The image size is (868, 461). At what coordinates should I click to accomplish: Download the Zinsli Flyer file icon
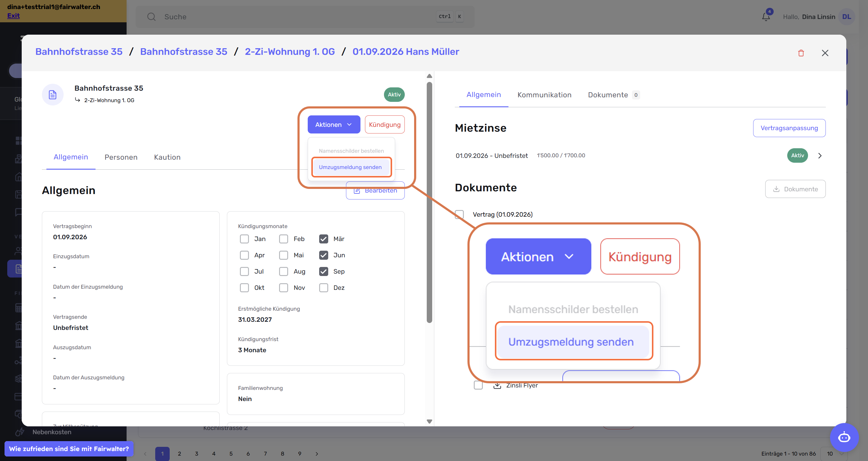tap(497, 385)
